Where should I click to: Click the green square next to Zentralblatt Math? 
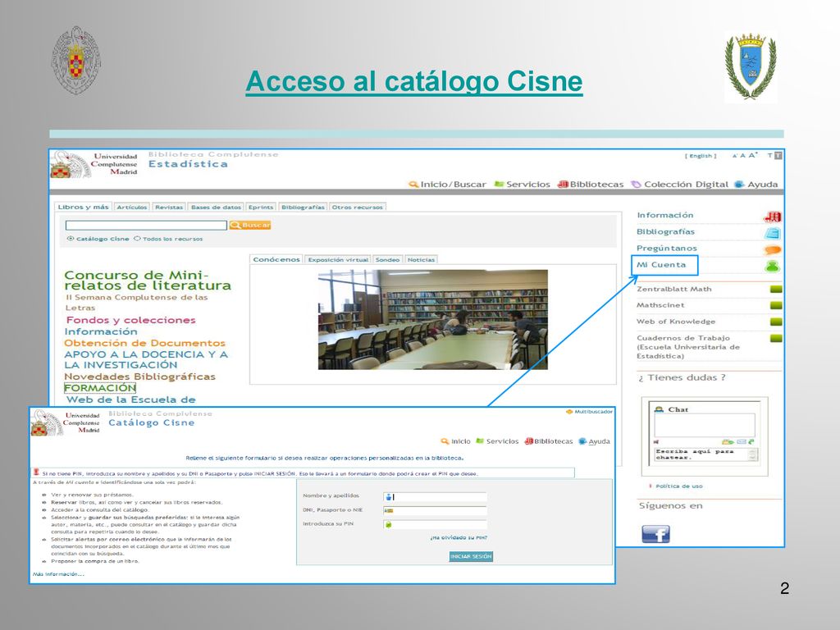coord(776,290)
